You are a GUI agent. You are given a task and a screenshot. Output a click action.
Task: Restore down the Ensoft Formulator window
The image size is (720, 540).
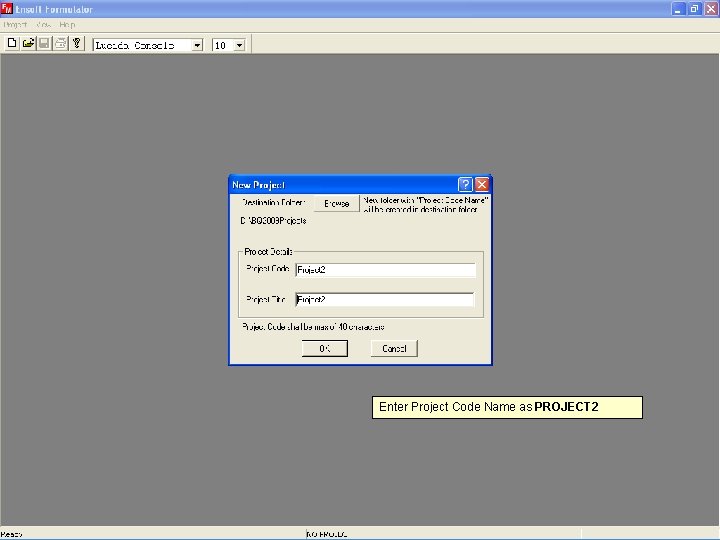[695, 9]
